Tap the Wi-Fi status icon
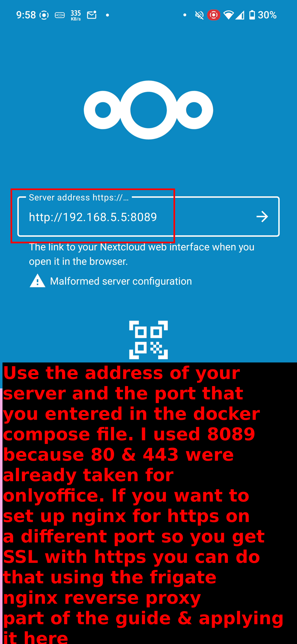Screen dimensions: 297x644 pos(228,15)
